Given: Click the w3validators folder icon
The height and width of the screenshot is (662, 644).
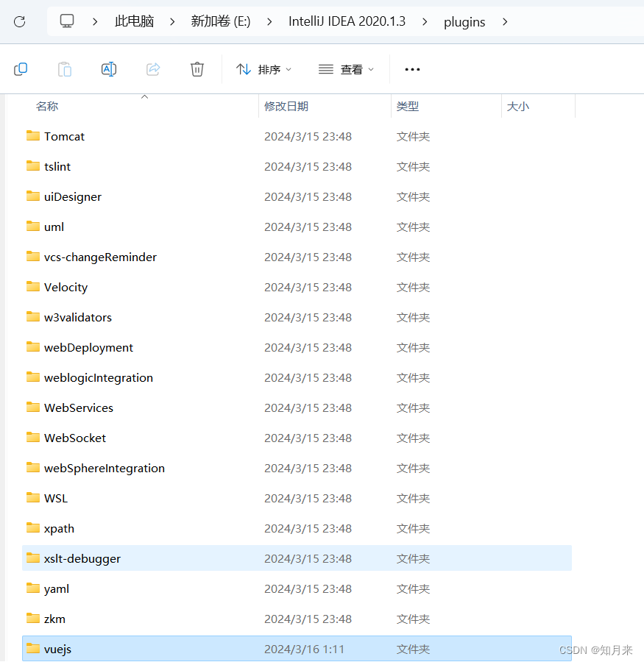Looking at the screenshot, I should click(x=33, y=316).
